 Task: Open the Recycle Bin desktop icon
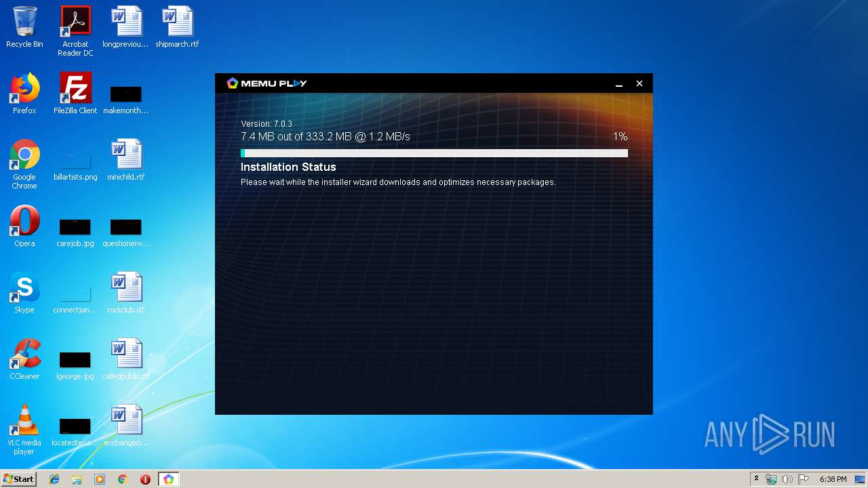24,27
